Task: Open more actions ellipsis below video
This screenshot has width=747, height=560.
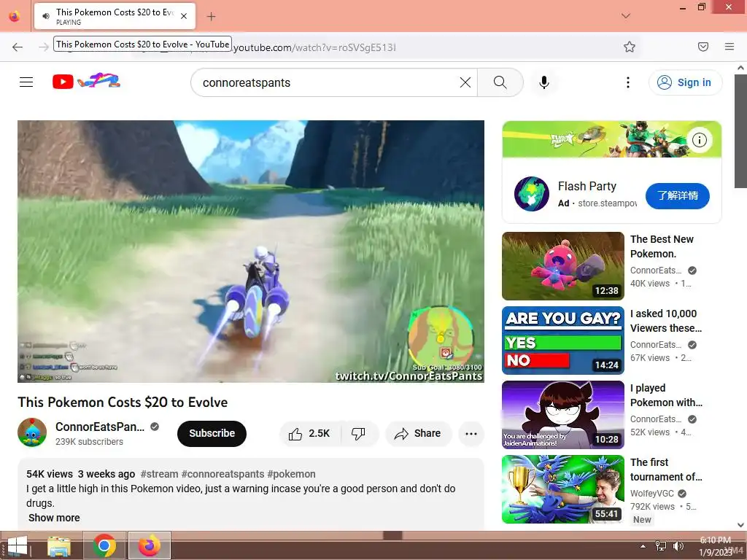Action: 471,433
